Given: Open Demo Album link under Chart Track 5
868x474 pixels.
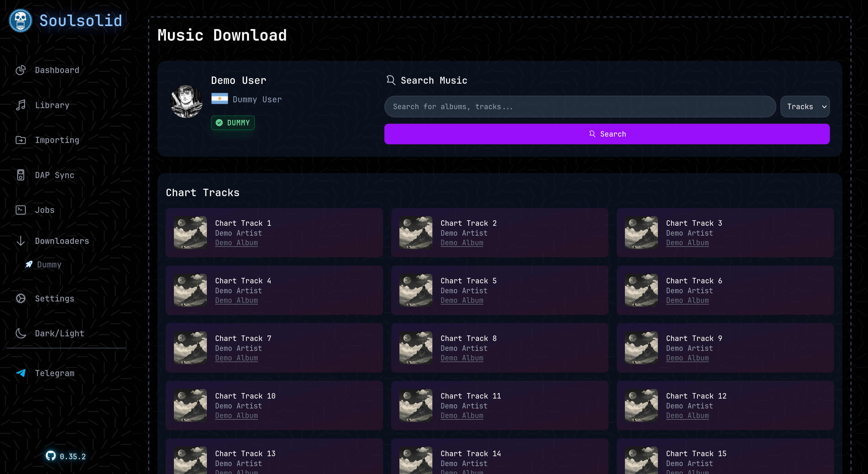Looking at the screenshot, I should [x=462, y=300].
